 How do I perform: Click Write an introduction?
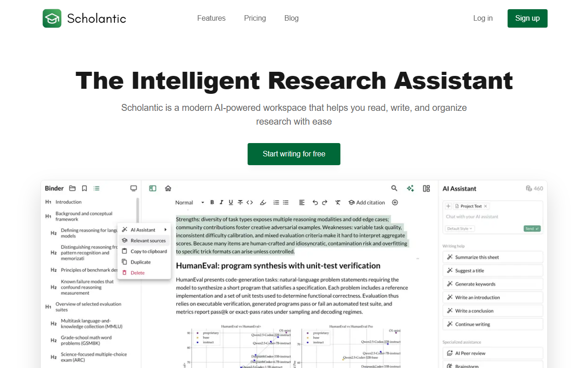pyautogui.click(x=493, y=297)
